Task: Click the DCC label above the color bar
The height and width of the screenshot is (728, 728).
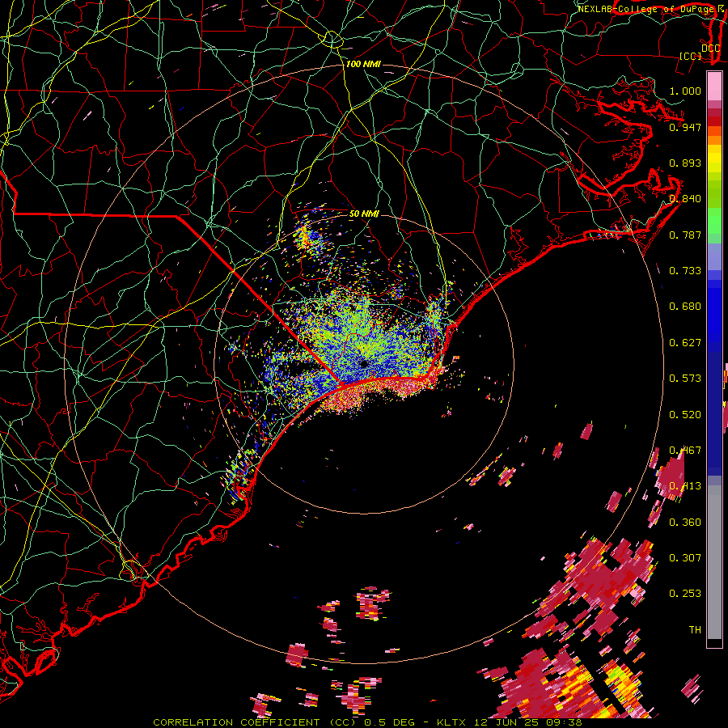Action: (x=710, y=48)
